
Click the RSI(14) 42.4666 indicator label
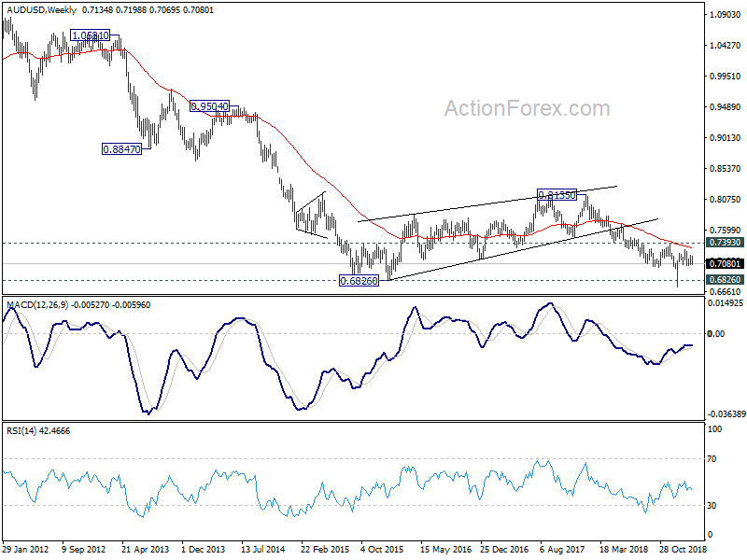38,431
